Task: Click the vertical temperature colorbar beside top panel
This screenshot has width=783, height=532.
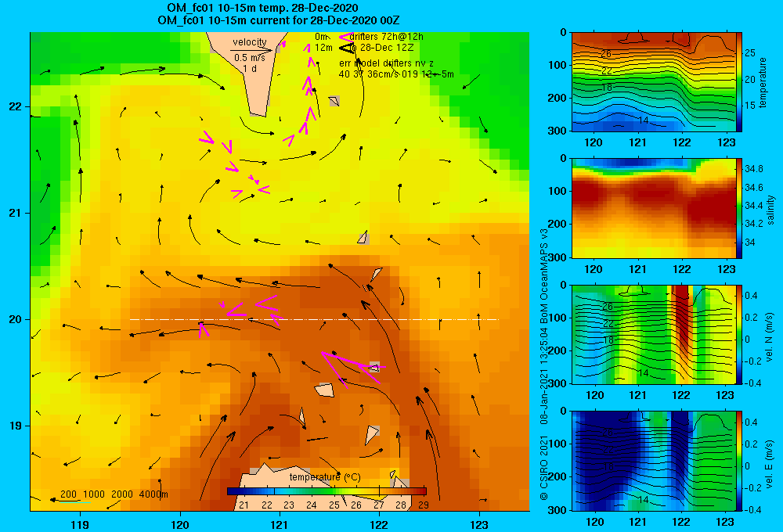Action: [x=739, y=82]
